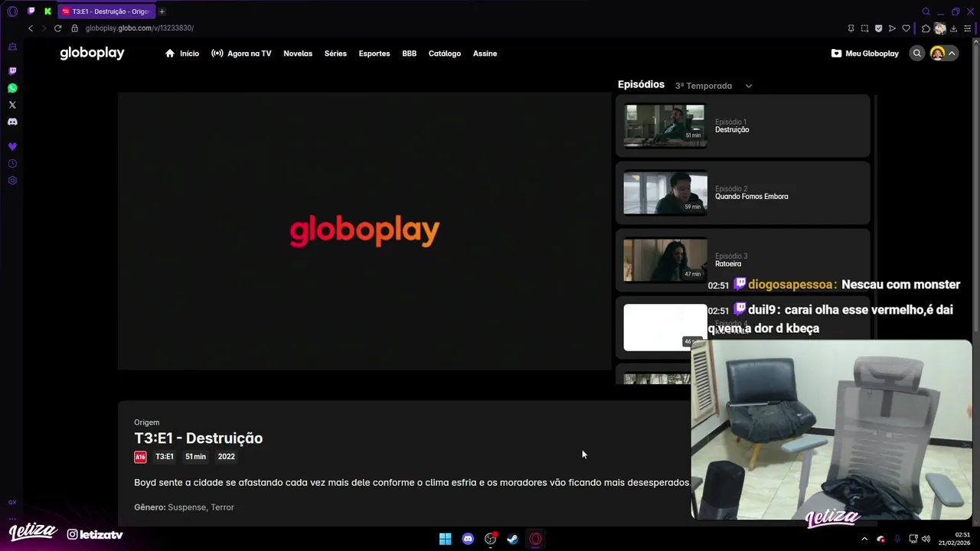Open WhatsApp in the Opera sidebar
Image resolution: width=980 pixels, height=551 pixels.
tap(12, 88)
